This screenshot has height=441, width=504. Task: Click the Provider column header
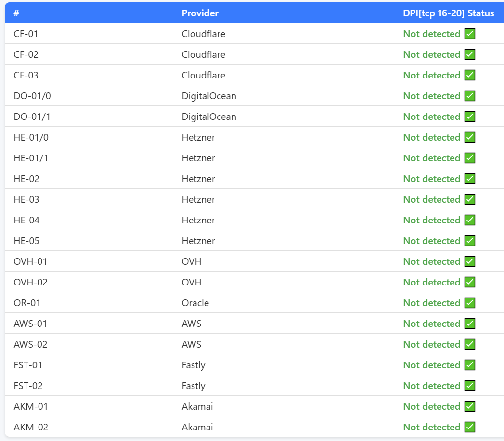point(200,13)
